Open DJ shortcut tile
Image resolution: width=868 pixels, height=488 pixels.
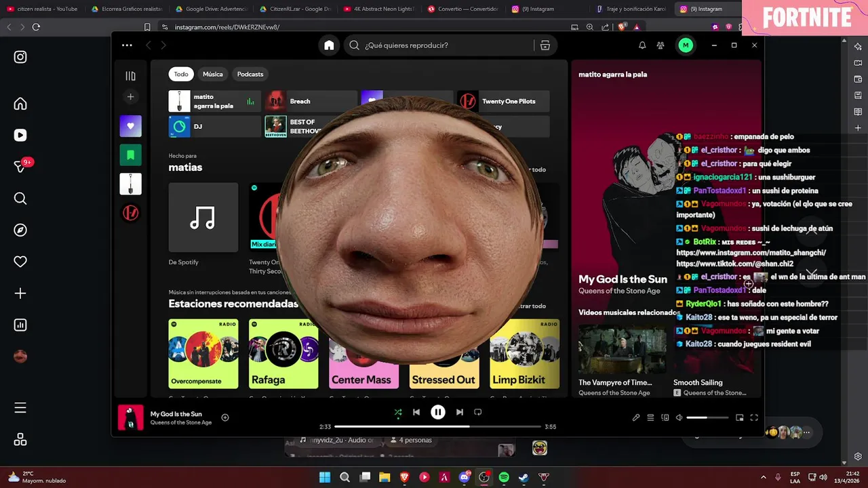(x=214, y=127)
